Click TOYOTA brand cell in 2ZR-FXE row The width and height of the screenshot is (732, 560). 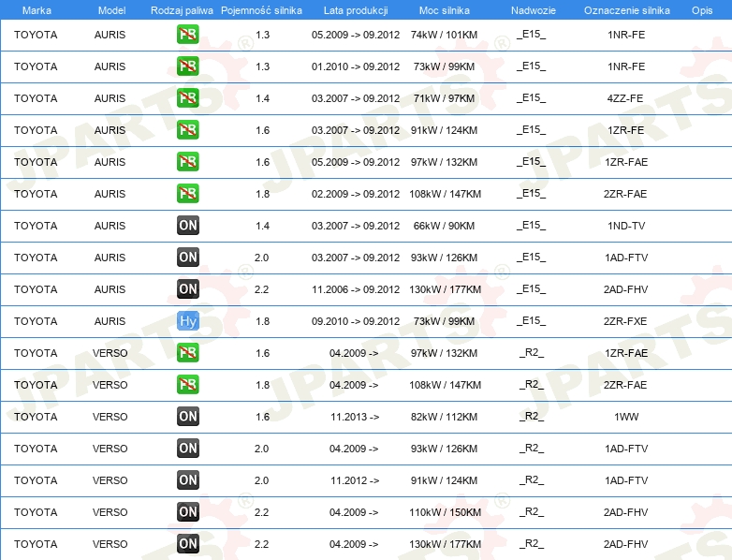tap(36, 321)
